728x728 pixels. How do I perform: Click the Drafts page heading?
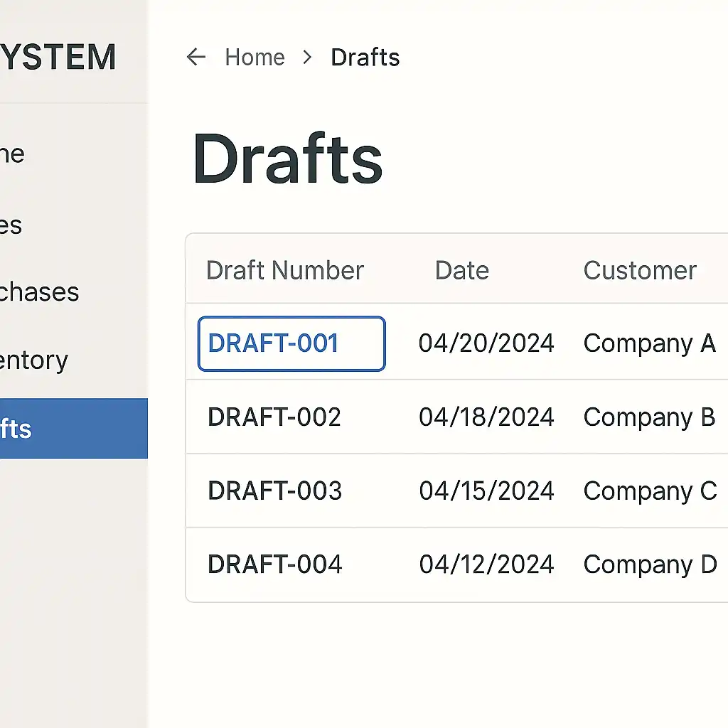(287, 159)
